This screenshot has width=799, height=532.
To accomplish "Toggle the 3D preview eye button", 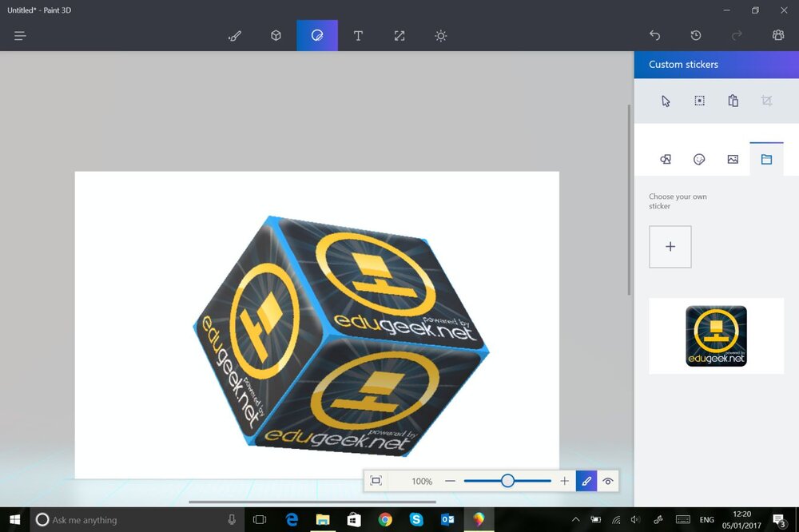I will pos(608,481).
